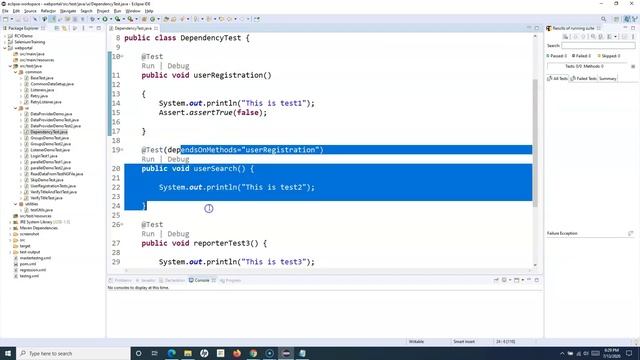Click the TestNG results panel icon
This screenshot has height=360, width=640.
pyautogui.click(x=549, y=28)
